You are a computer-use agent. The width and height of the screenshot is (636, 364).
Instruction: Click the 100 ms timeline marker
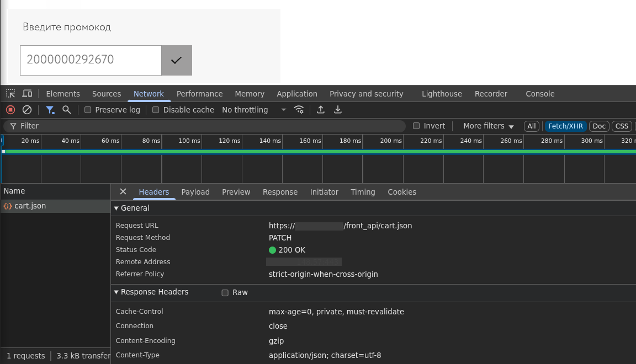[x=189, y=141]
